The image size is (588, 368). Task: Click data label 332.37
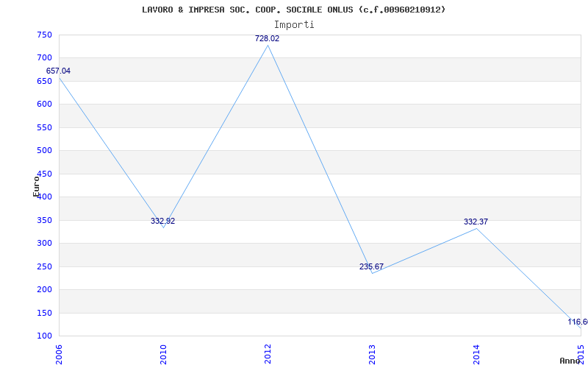click(476, 222)
